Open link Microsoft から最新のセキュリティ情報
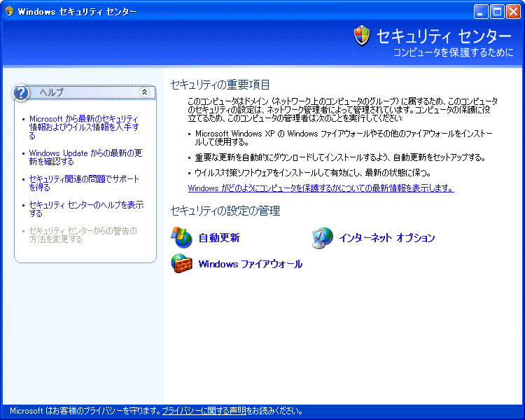Screen dimensions: 525x420 tap(84, 127)
